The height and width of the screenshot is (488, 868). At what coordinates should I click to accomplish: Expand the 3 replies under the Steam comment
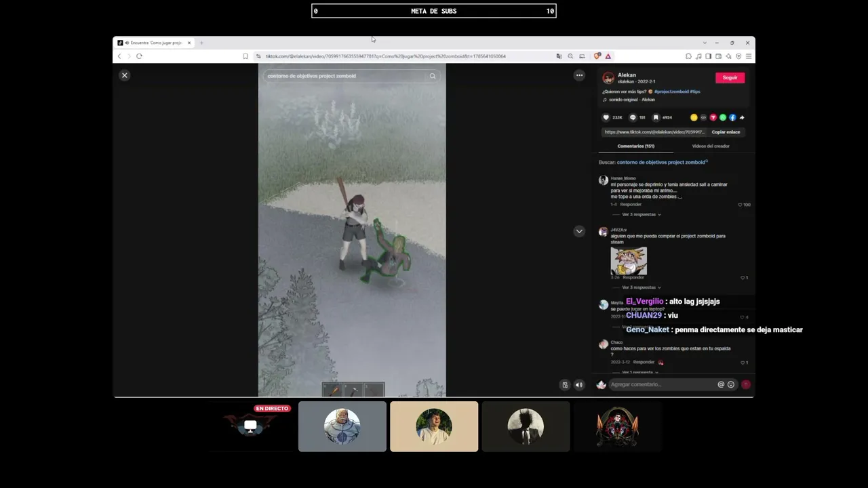coord(641,287)
